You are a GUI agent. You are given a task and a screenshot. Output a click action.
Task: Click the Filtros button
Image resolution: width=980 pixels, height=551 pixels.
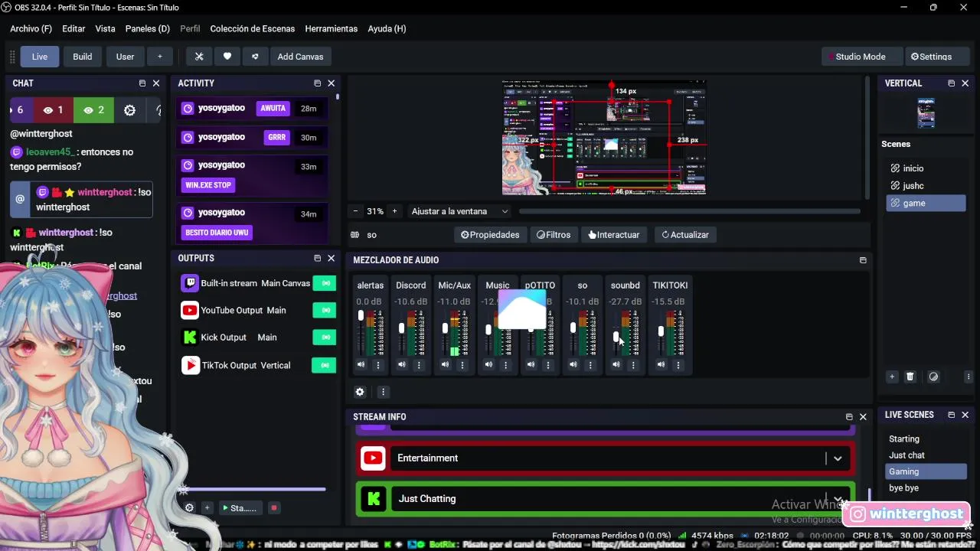tap(554, 235)
